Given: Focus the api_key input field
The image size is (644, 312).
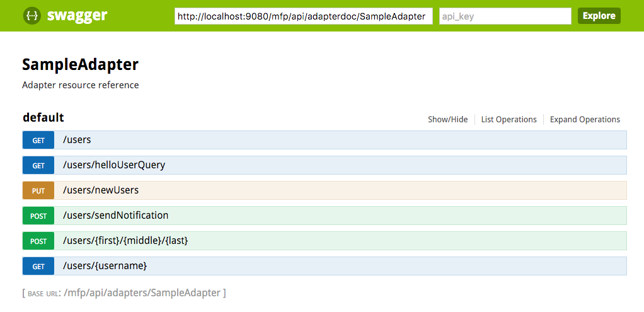Looking at the screenshot, I should click(x=505, y=16).
